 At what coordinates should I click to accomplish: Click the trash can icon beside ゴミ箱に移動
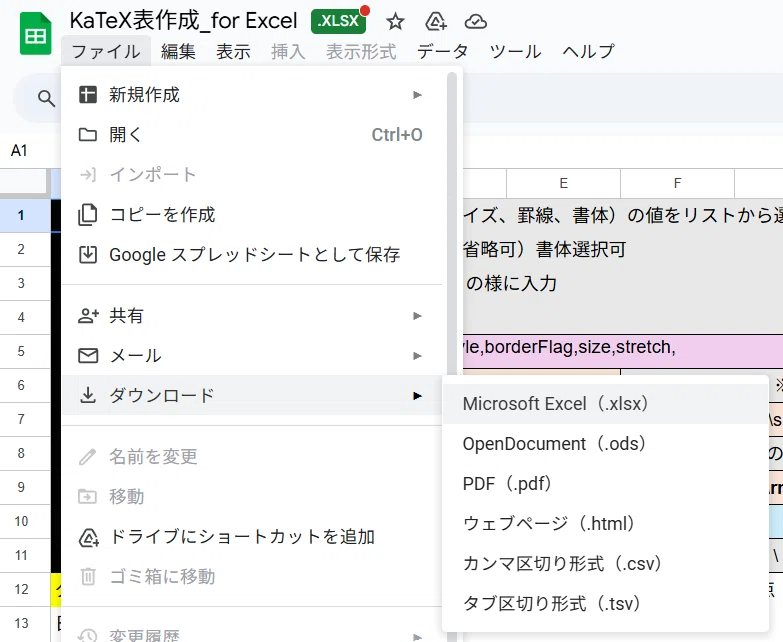coord(88,577)
